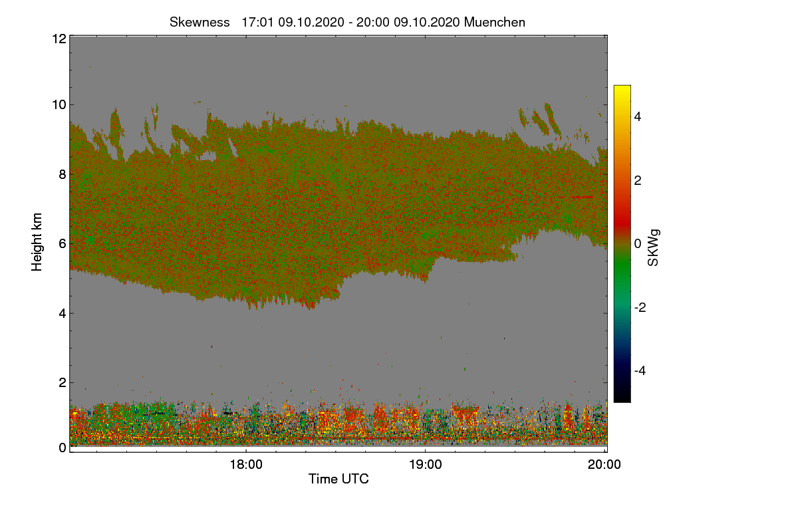Click the height tick label 8
The height and width of the screenshot is (532, 798).
click(x=61, y=174)
